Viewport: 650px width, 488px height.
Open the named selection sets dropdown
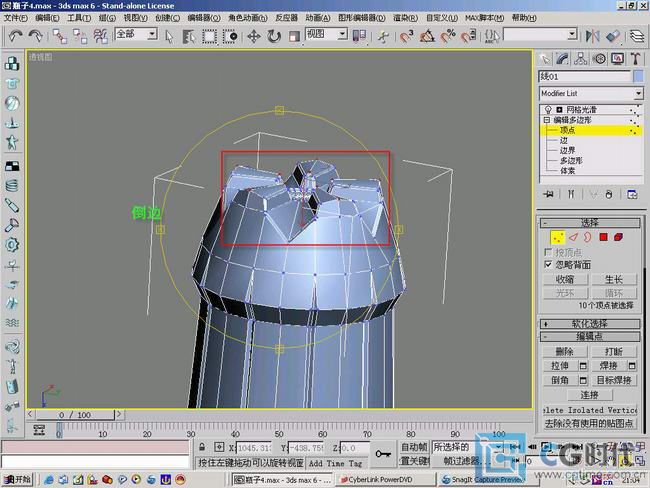(572, 34)
